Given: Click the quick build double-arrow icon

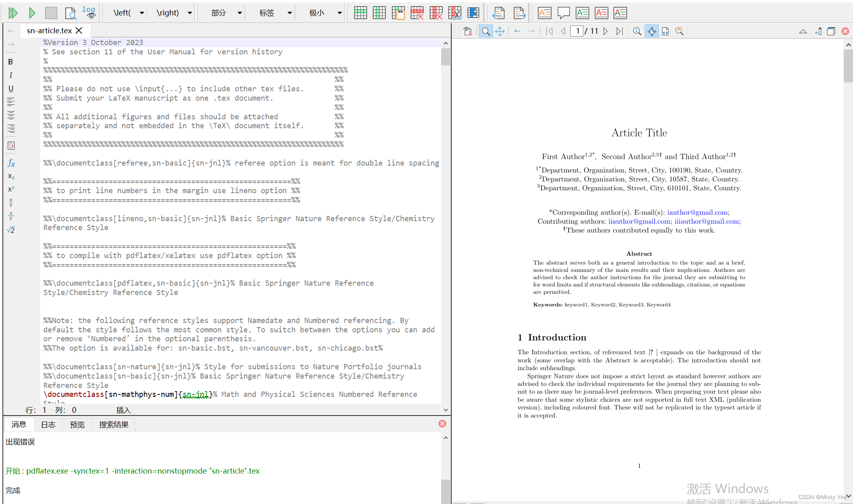Looking at the screenshot, I should pos(13,13).
